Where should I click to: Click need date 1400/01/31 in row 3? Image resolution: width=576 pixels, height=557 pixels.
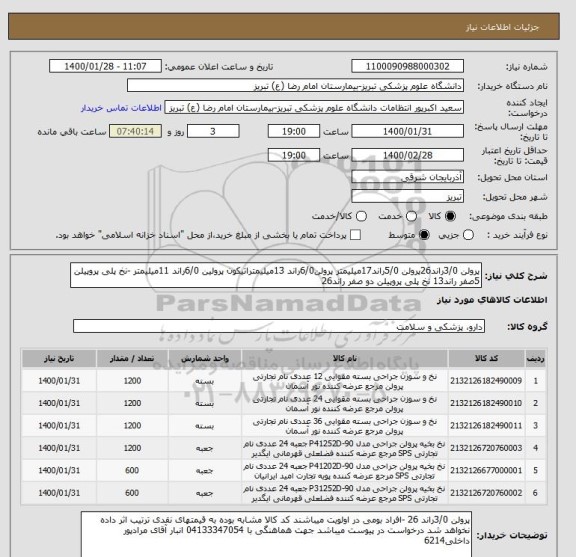[59, 426]
